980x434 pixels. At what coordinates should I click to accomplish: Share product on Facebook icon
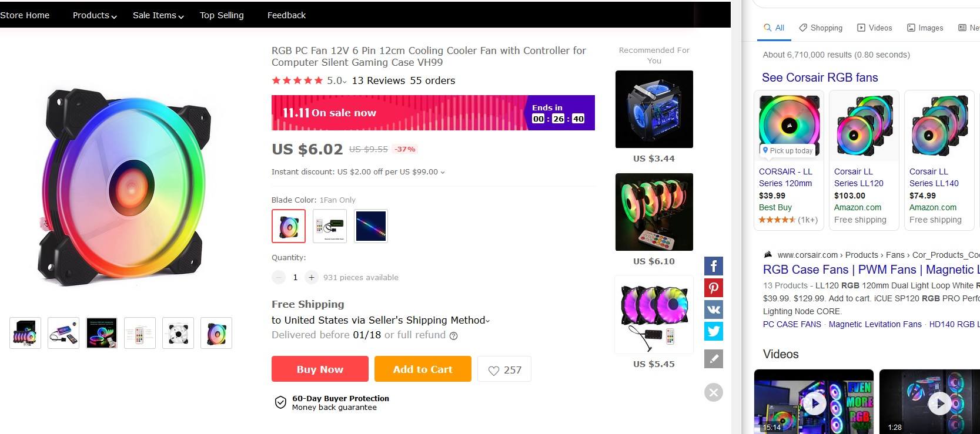(x=714, y=266)
